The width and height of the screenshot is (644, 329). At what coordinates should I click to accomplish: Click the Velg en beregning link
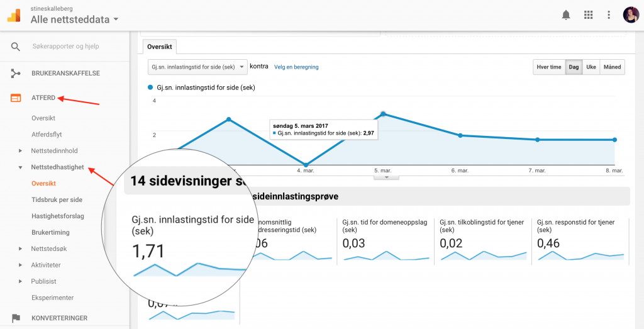click(x=296, y=67)
